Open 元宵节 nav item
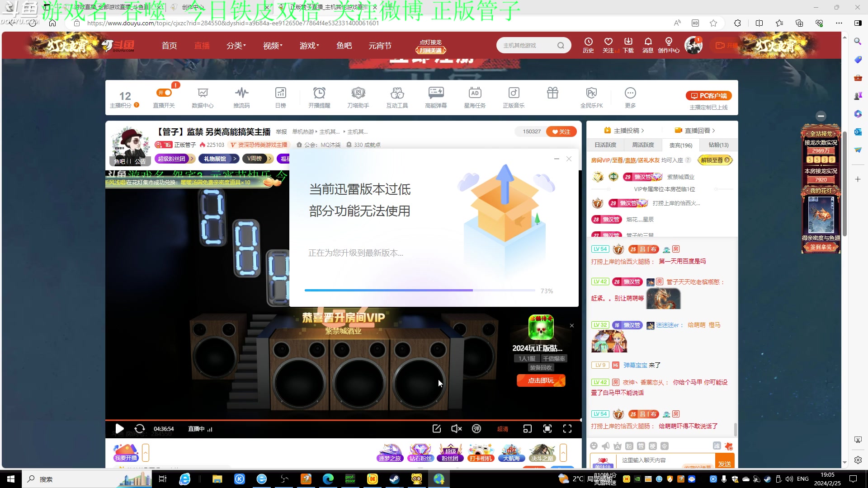This screenshot has width=868, height=488. point(380,46)
